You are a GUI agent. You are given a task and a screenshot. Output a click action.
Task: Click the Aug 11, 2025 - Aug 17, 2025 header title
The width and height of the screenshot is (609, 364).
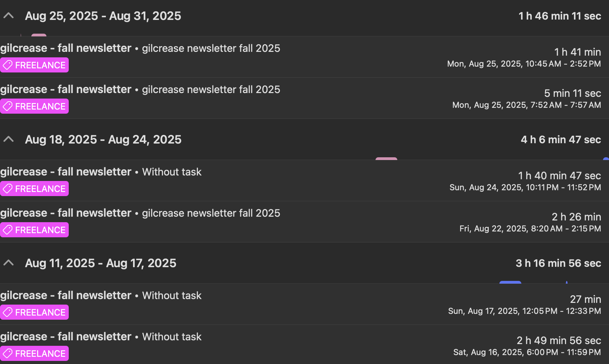101,263
